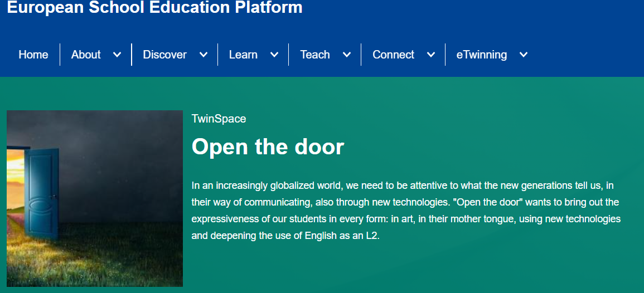Click the TwinSpace label text
The image size is (644, 293).
(219, 119)
